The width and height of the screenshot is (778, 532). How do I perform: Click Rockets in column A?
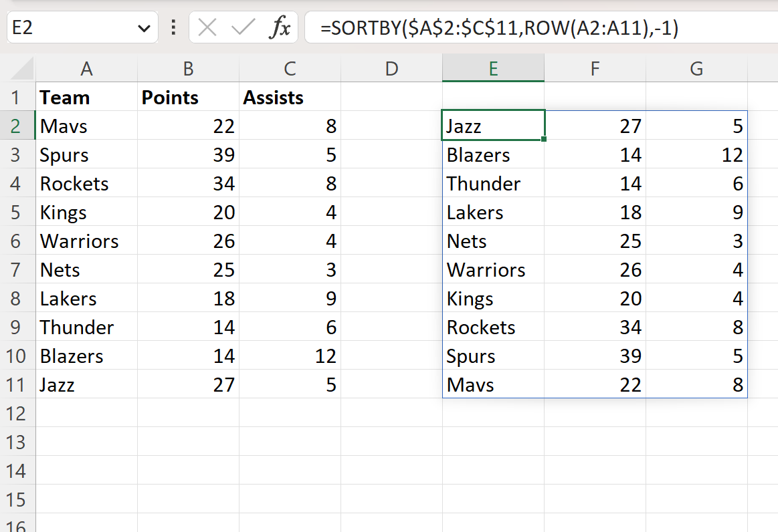click(x=86, y=183)
